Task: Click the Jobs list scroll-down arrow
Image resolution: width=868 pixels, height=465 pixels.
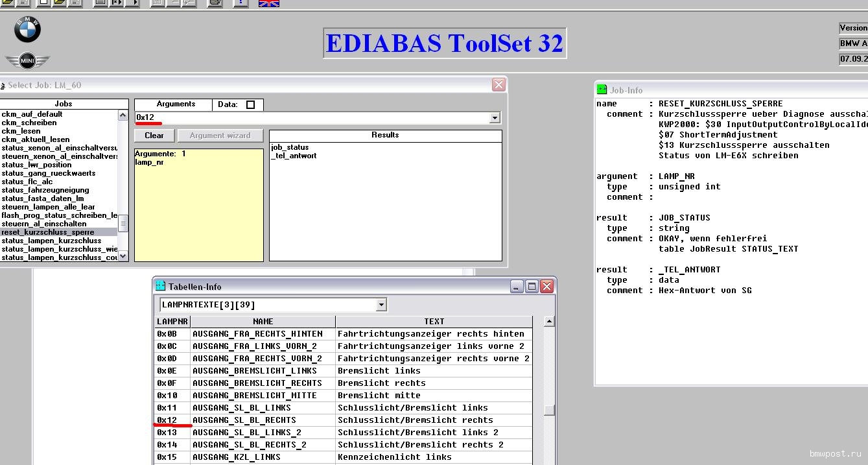Action: click(x=123, y=257)
